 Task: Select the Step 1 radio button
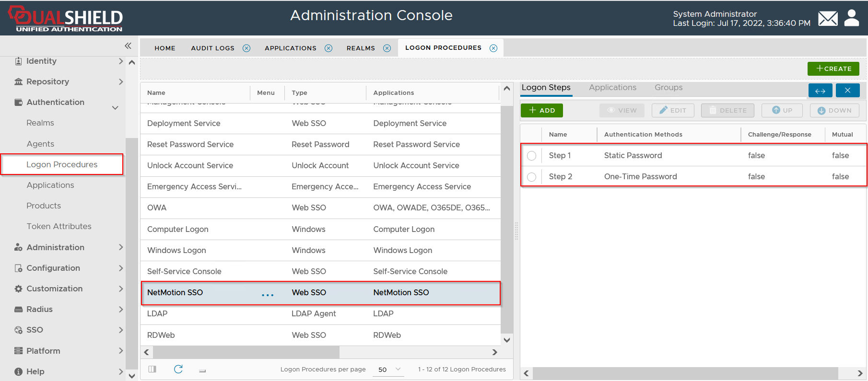[531, 156]
